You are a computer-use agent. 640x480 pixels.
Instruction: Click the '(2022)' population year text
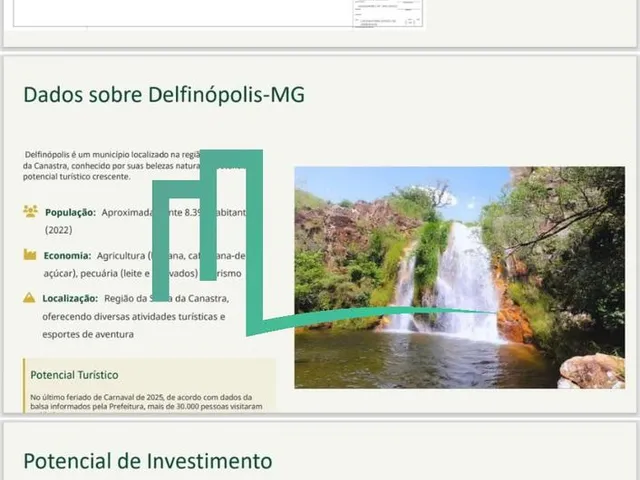click(58, 230)
